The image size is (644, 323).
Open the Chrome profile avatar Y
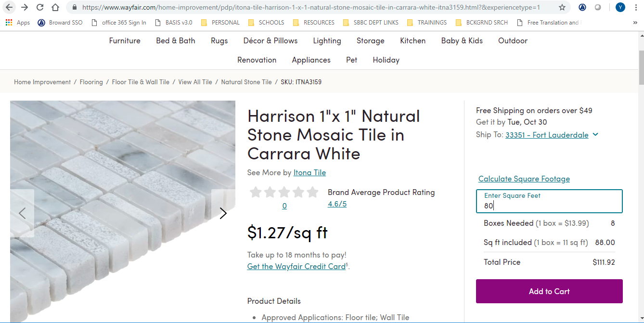pos(620,7)
